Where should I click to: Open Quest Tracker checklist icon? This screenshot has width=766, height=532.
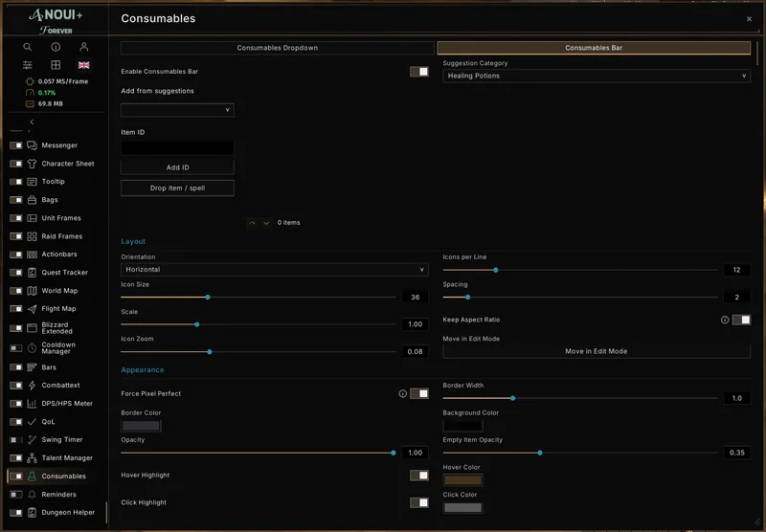32,273
